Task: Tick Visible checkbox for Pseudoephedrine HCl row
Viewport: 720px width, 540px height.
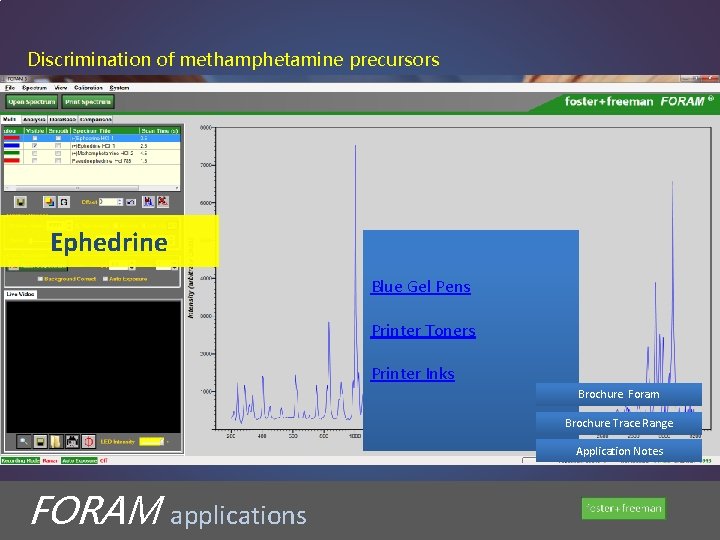Action: (35, 161)
